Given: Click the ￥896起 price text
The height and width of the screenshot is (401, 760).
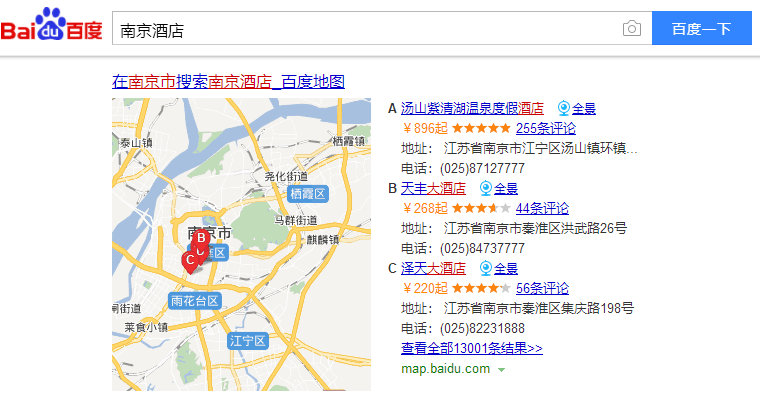Looking at the screenshot, I should point(425,128).
